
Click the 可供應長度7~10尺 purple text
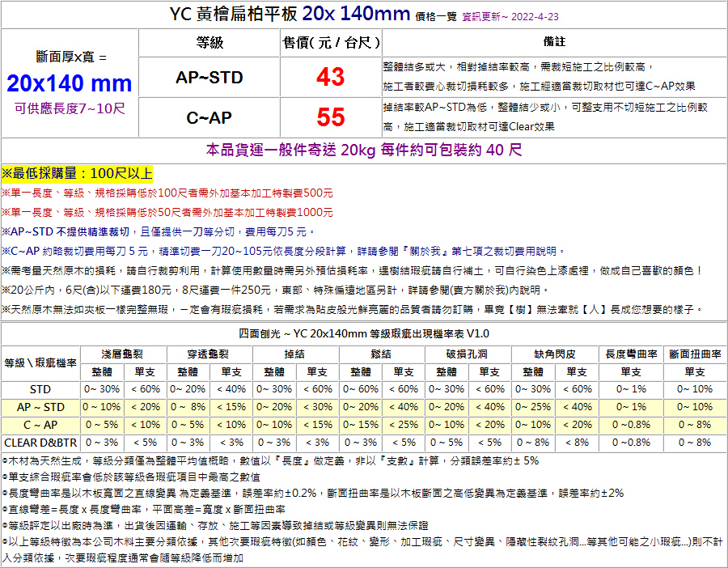70,108
